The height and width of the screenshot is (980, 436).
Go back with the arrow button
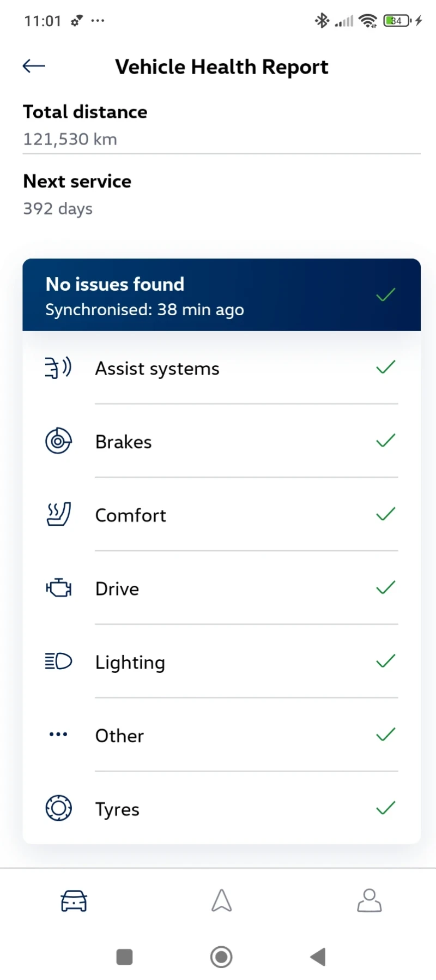click(x=33, y=65)
